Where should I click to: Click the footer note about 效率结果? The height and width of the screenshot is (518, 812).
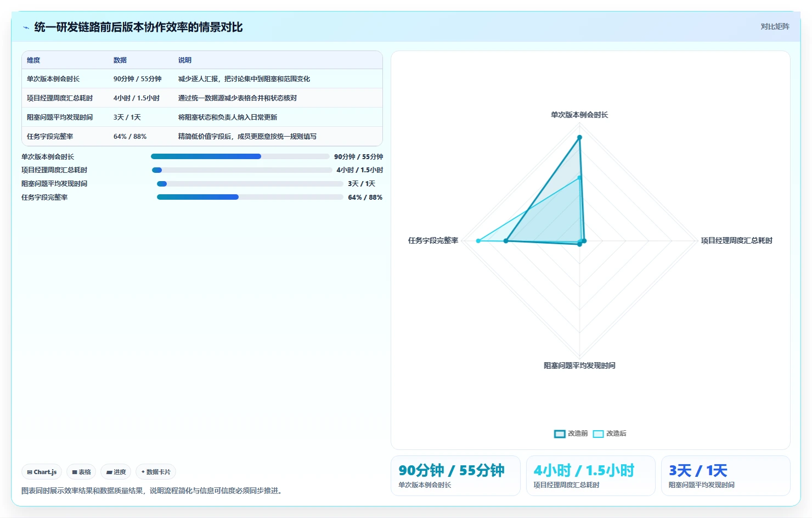point(153,491)
